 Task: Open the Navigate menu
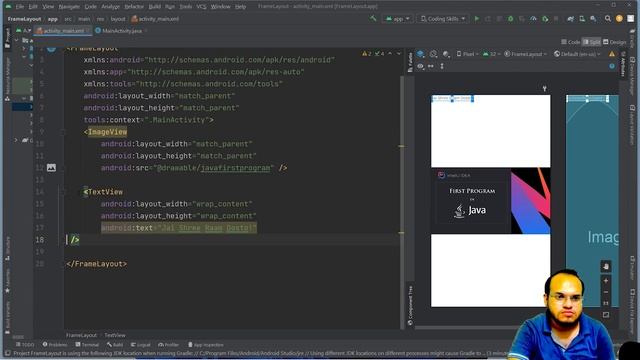[x=69, y=7]
